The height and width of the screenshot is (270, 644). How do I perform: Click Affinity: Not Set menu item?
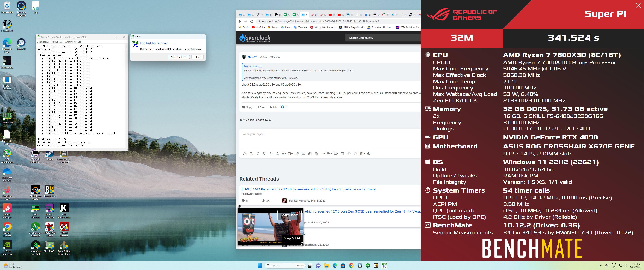(x=73, y=42)
